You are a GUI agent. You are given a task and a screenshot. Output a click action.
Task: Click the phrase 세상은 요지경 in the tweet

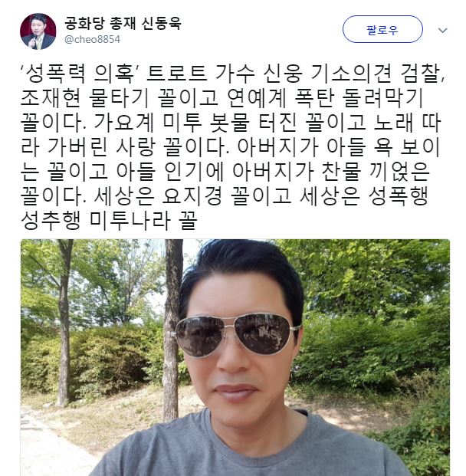pos(158,196)
